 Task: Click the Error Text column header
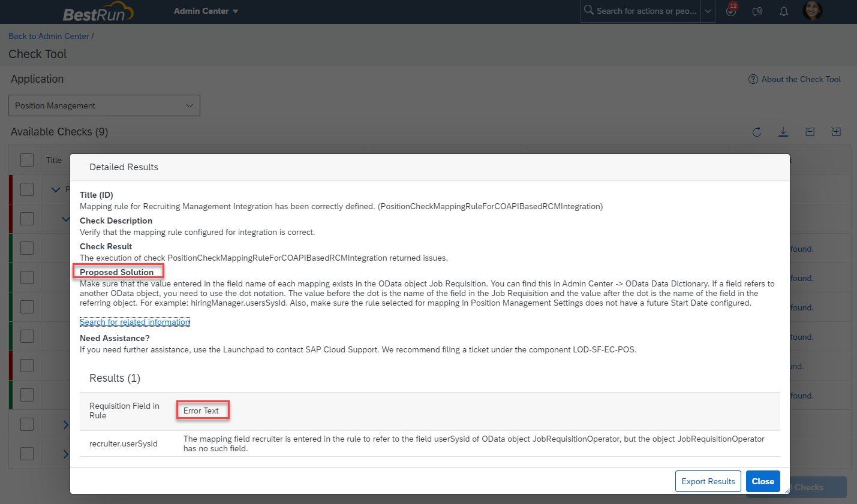coord(201,411)
